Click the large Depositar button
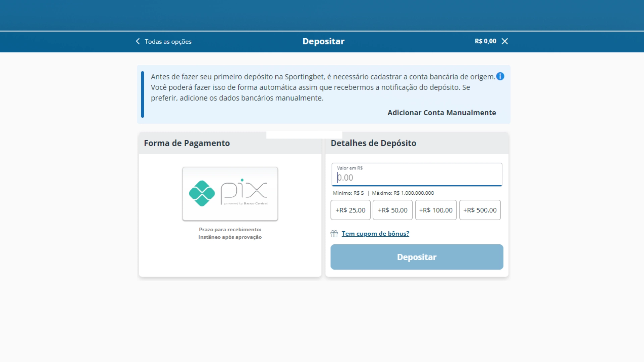The width and height of the screenshot is (644, 362). (417, 257)
